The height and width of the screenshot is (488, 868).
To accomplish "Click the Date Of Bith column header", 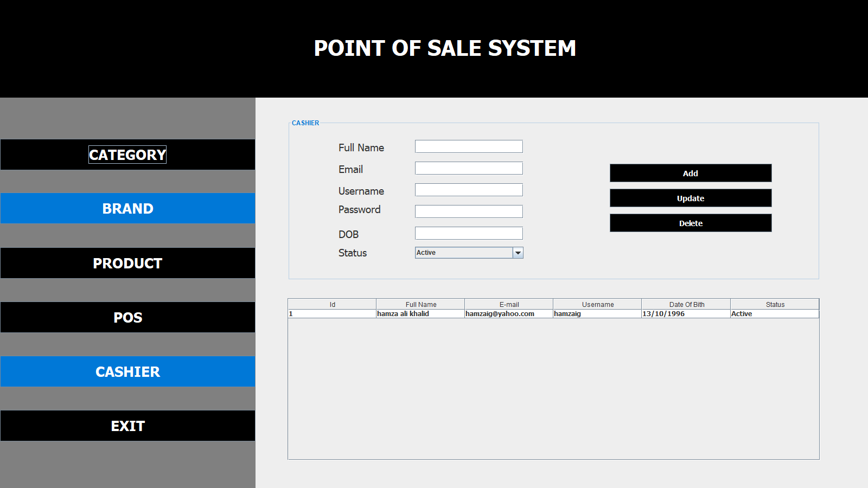I will [686, 304].
